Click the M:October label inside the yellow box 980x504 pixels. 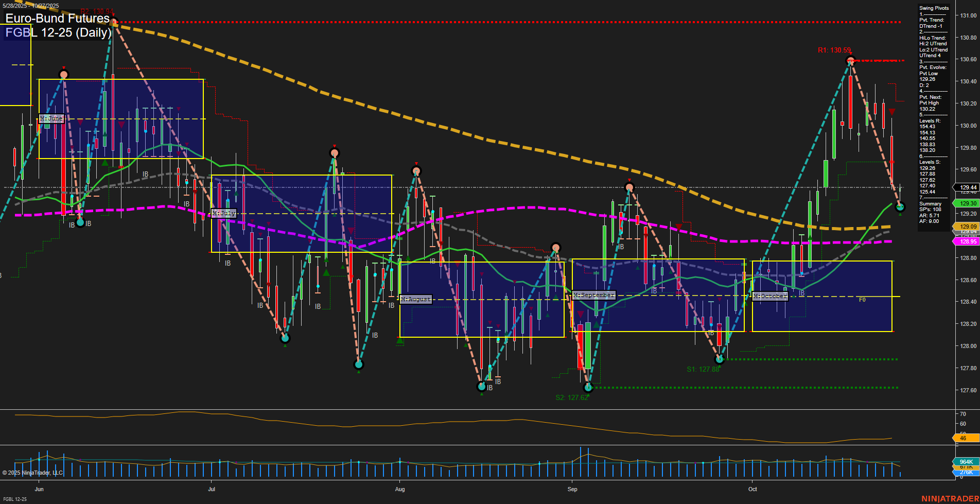point(769,296)
